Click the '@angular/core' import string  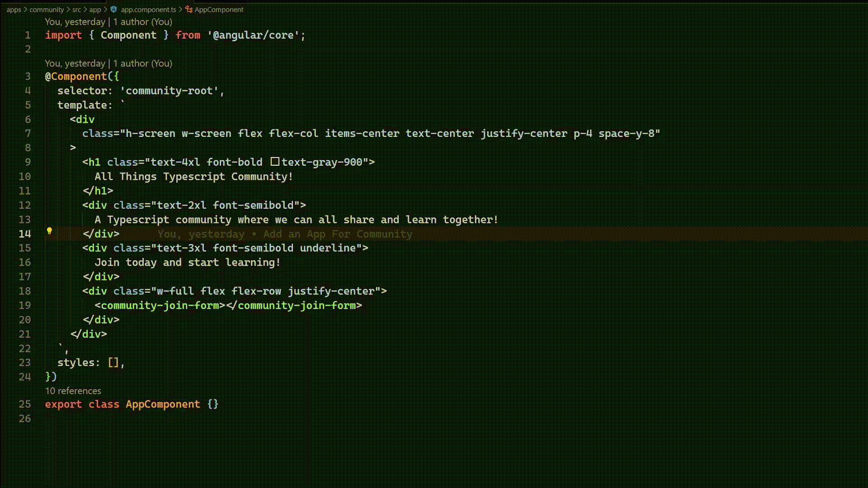click(253, 35)
